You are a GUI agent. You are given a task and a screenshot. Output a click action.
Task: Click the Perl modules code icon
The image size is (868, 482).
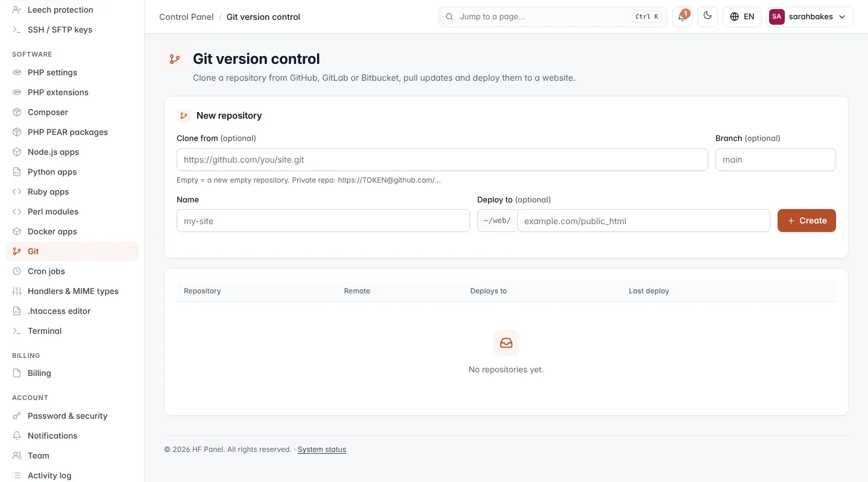[x=17, y=211]
